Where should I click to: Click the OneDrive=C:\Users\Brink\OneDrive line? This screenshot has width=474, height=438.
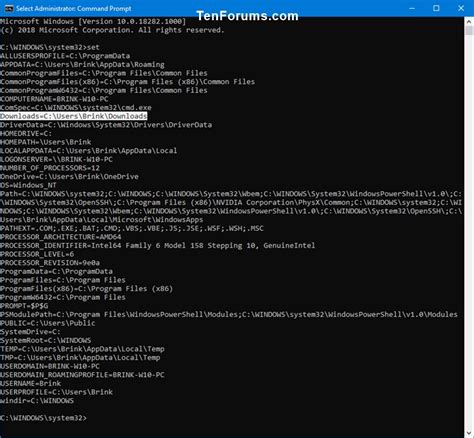click(x=69, y=176)
